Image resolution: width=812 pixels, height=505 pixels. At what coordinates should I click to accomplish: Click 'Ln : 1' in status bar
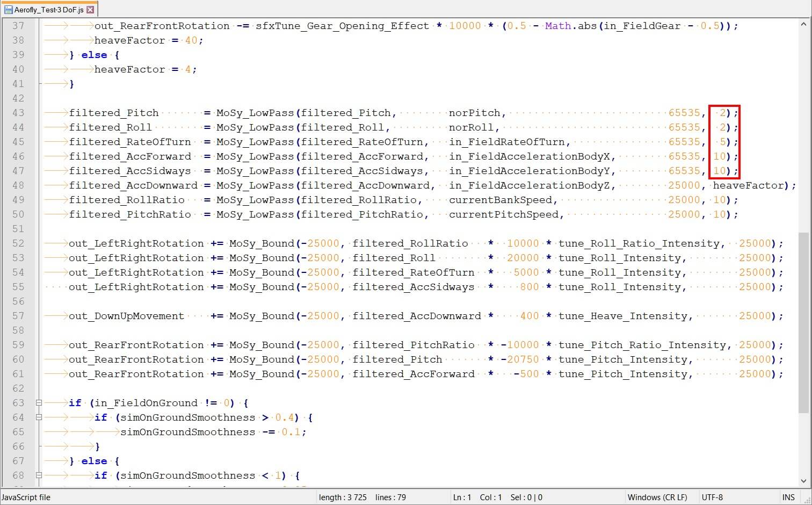point(462,497)
